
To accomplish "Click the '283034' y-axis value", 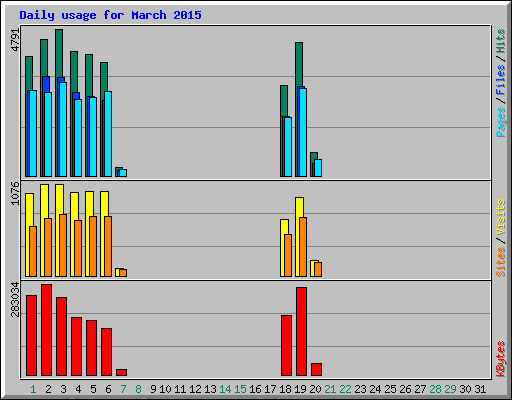I will [x=15, y=299].
